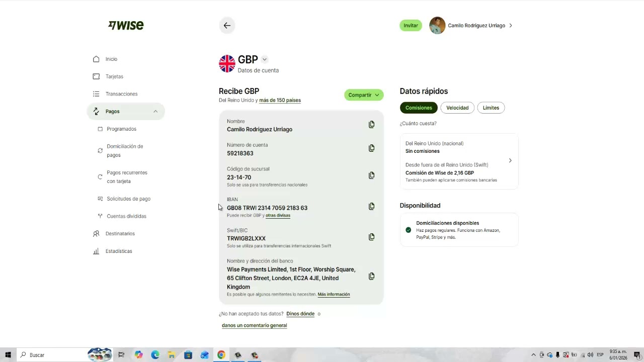
Task: Click the Invitar button
Action: [411, 26]
